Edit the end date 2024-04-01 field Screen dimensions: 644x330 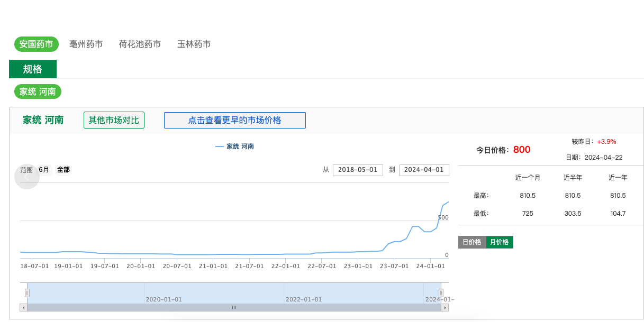[x=424, y=170]
